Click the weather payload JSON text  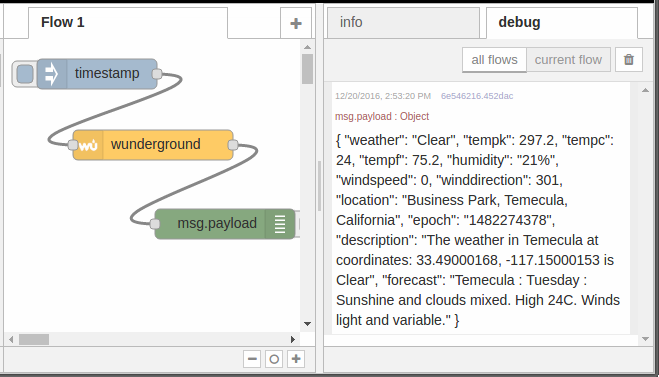click(478, 230)
